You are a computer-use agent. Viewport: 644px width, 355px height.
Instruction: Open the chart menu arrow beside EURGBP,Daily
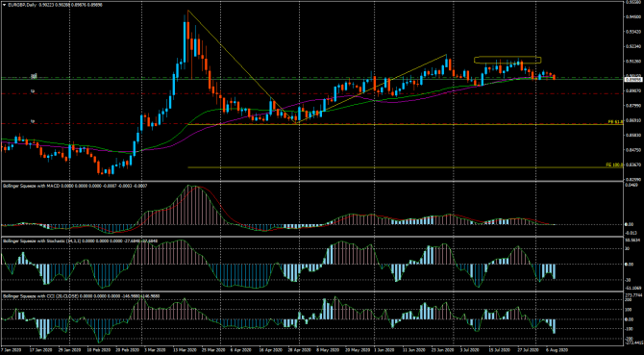pyautogui.click(x=4, y=5)
